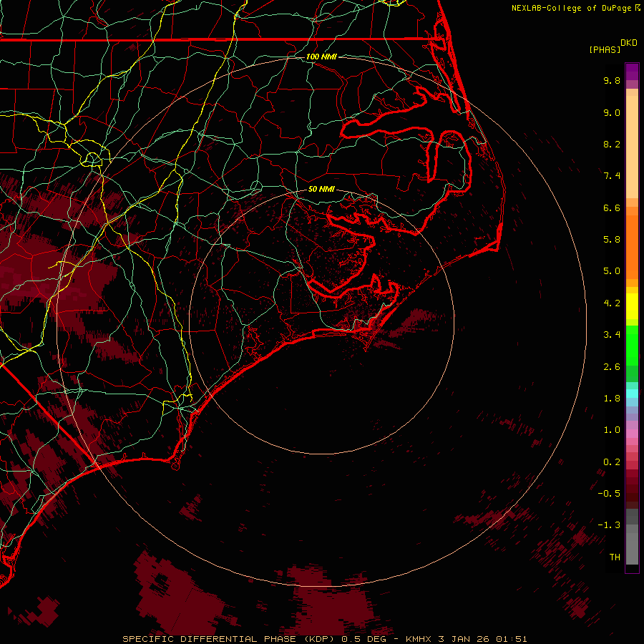The image size is (644, 644).
Task: Click the purple swatch atop the color bar
Action: pyautogui.click(x=632, y=72)
